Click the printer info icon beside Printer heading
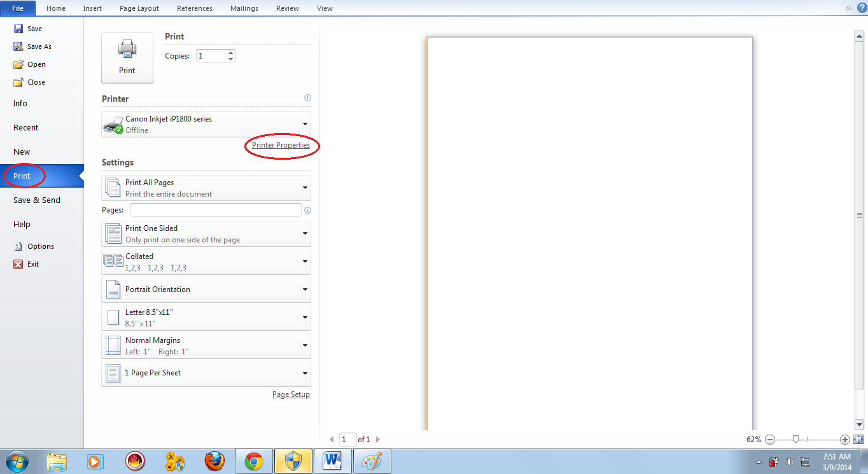This screenshot has width=868, height=474. [x=307, y=97]
